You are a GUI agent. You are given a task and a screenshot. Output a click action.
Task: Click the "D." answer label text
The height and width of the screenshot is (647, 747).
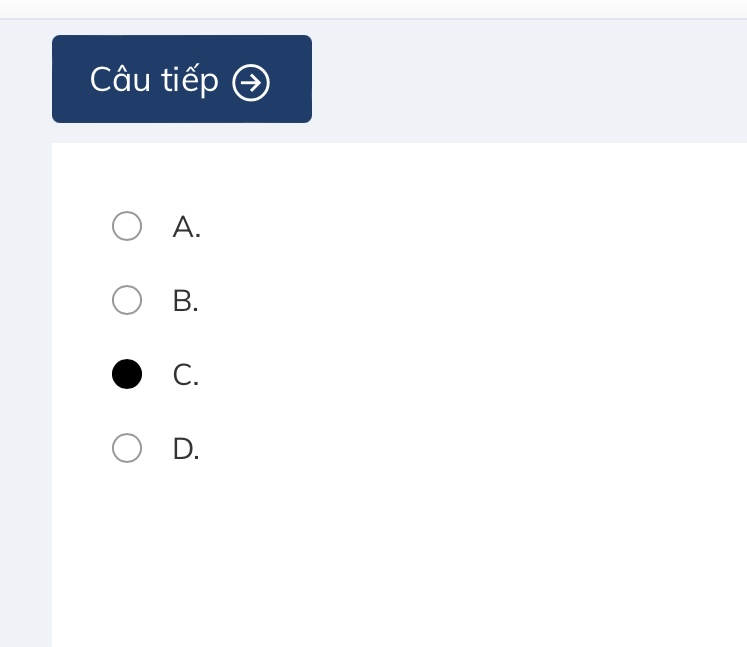point(186,450)
